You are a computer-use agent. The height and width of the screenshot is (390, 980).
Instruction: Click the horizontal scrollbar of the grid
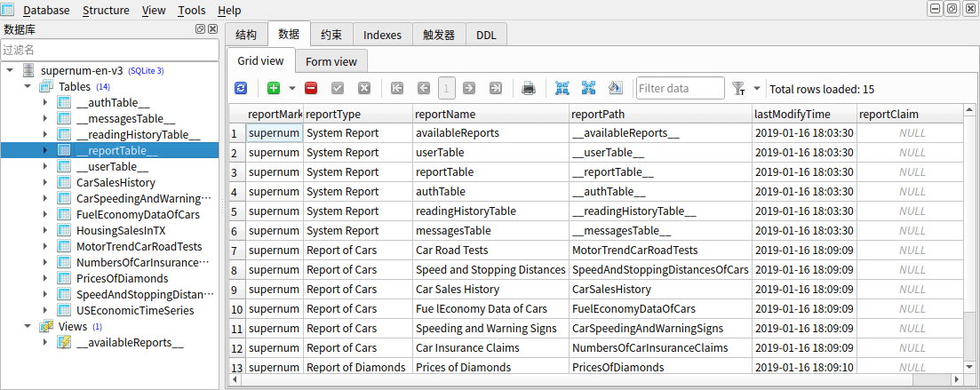(x=595, y=379)
